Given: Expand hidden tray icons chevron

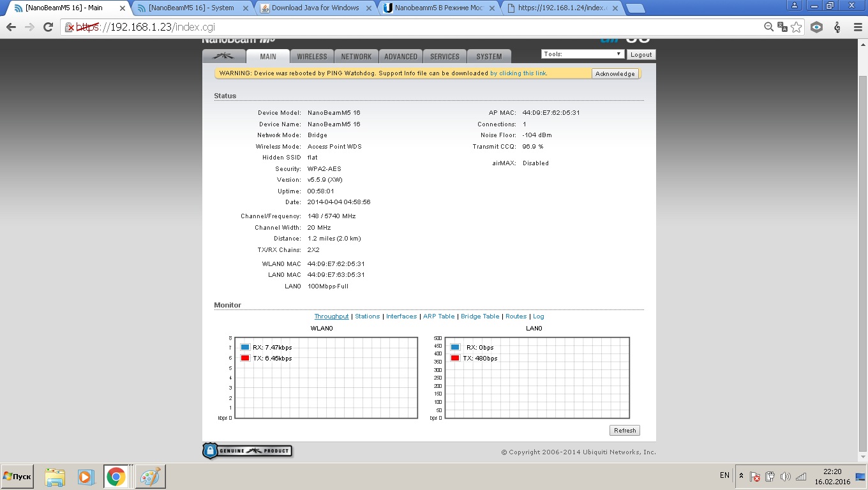Looking at the screenshot, I should [x=741, y=476].
